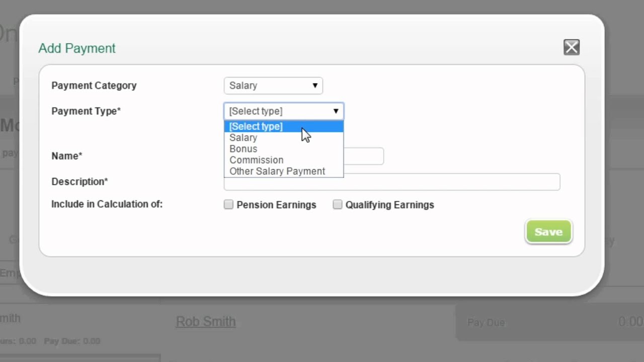Screen dimensions: 644x362
Task: Select Commission as the payment type
Action: click(x=257, y=160)
